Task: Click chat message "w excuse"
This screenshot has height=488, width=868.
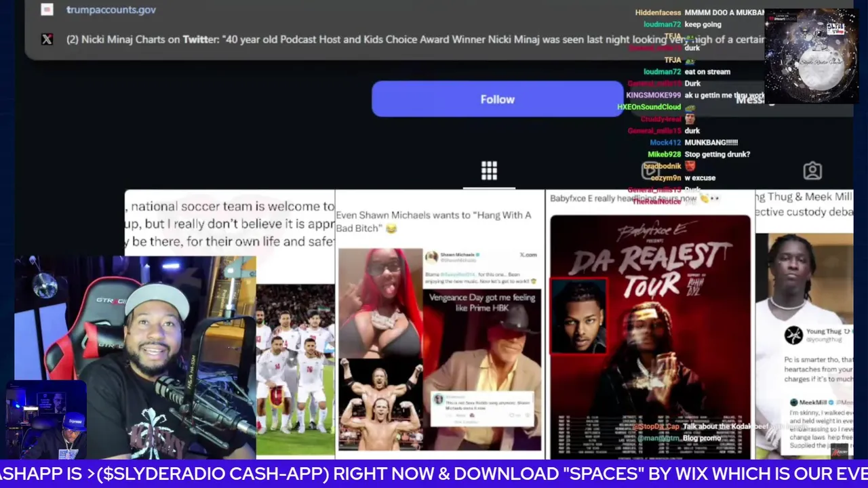Action: pos(700,178)
